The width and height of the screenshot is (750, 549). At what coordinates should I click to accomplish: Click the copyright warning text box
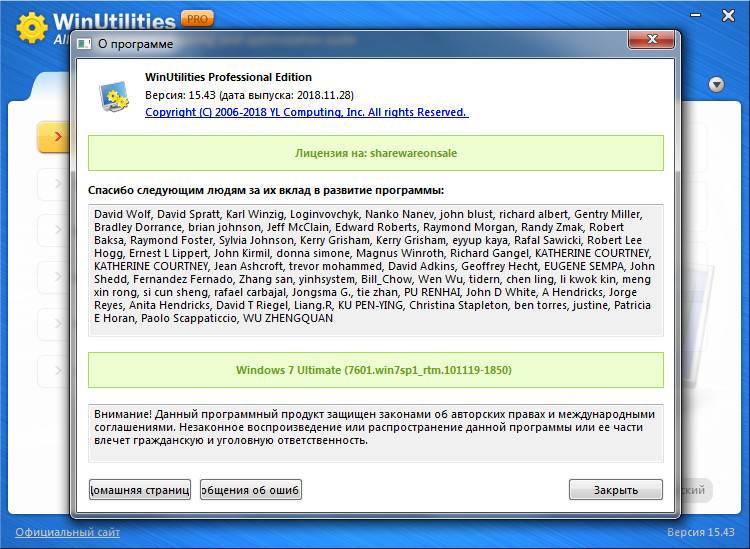tap(375, 433)
